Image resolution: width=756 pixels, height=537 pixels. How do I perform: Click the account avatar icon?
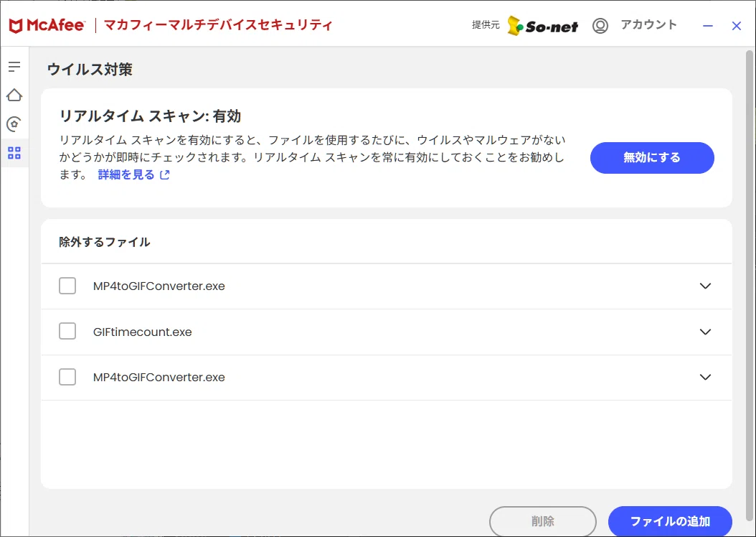[600, 26]
